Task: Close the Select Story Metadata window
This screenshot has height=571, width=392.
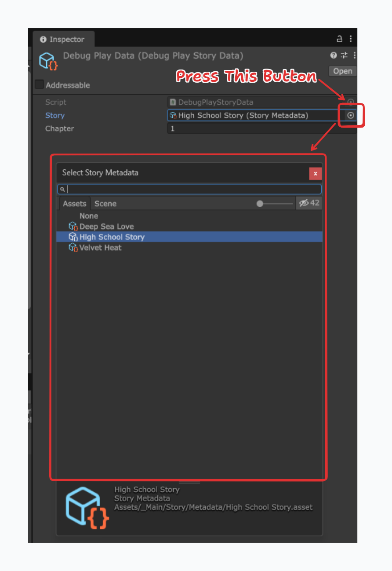Action: (315, 173)
